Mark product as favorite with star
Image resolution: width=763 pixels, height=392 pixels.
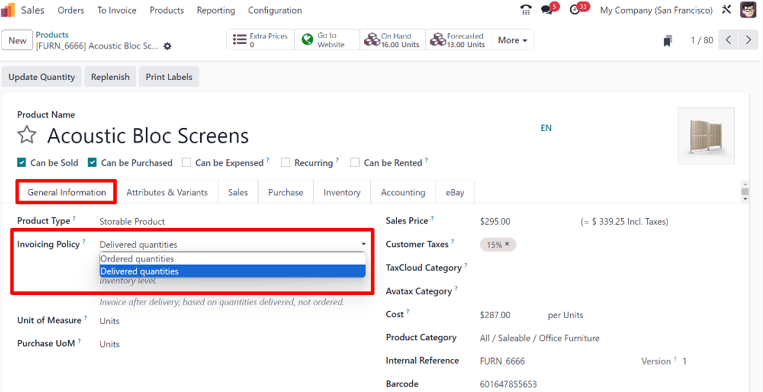pyautogui.click(x=26, y=136)
